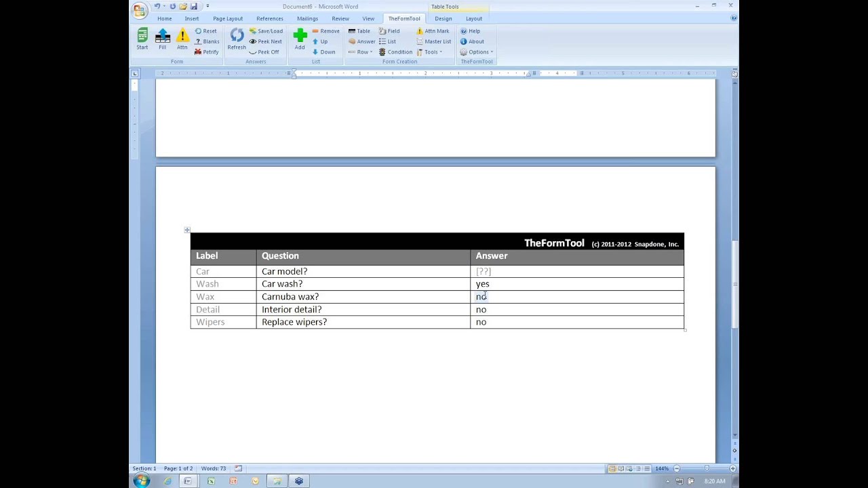Open the Table Tools Layout tab

(474, 18)
